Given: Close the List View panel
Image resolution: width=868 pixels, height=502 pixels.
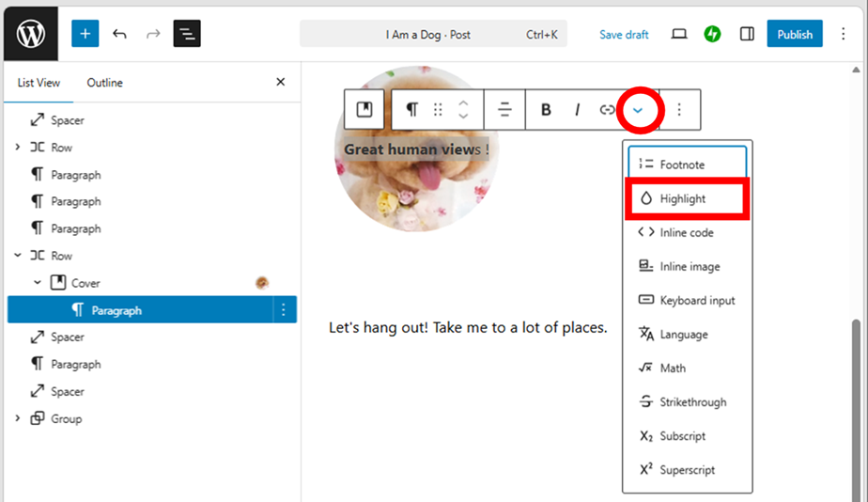Looking at the screenshot, I should point(280,83).
